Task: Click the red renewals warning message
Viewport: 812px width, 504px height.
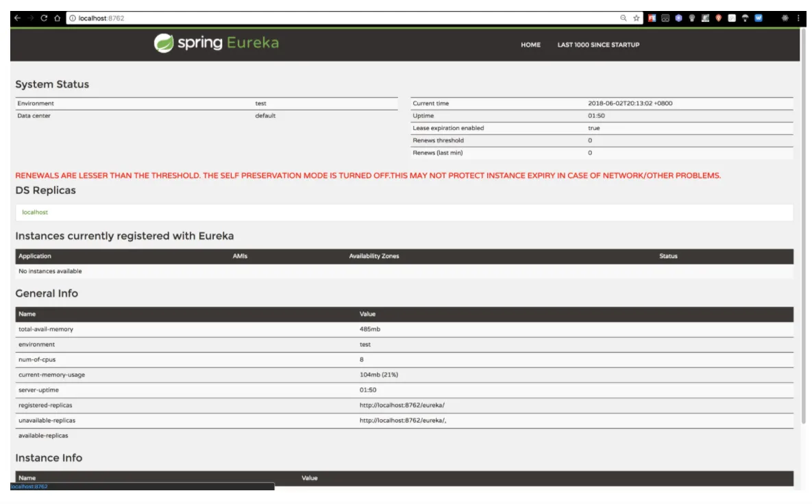Action: (368, 175)
